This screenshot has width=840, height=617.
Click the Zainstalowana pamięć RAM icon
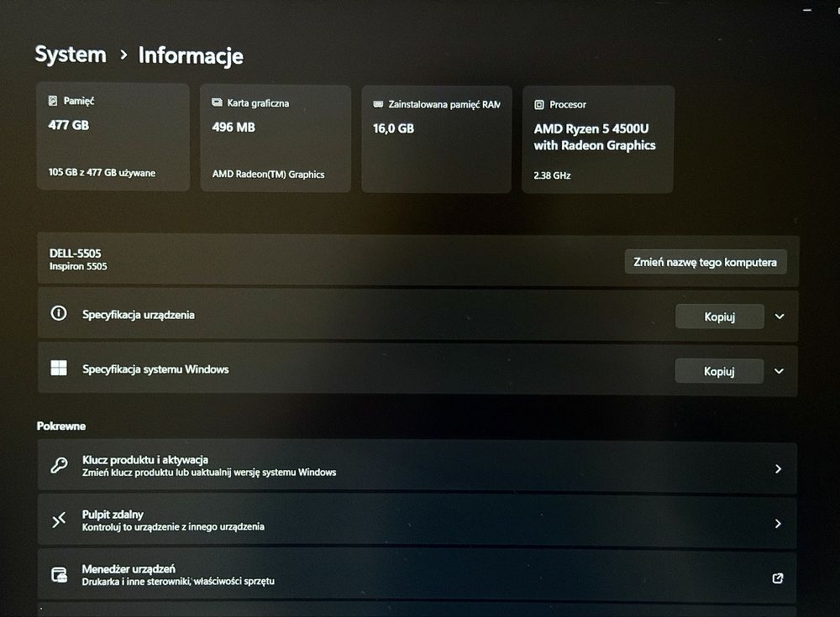[378, 104]
